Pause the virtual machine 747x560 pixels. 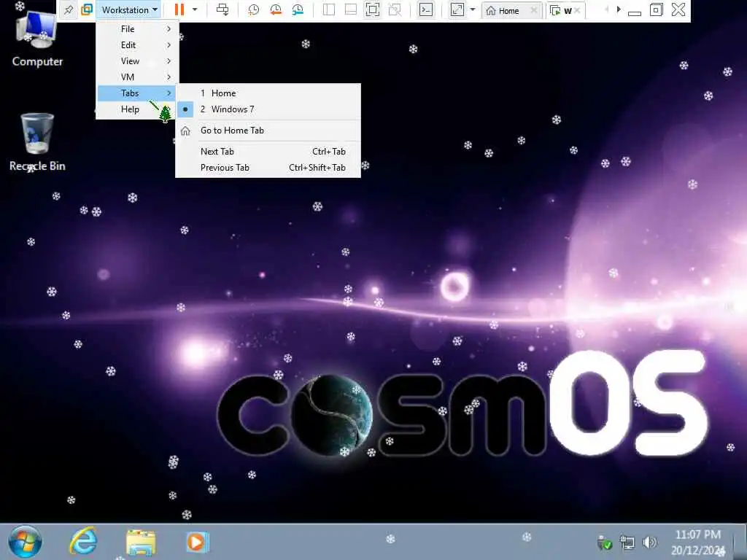(179, 9)
